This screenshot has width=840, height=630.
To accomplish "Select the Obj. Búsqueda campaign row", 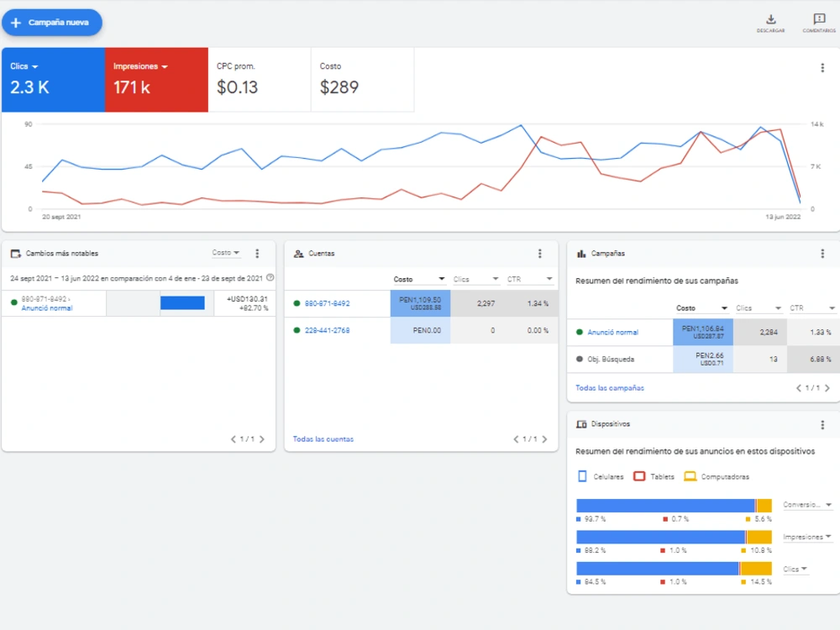I will click(703, 359).
